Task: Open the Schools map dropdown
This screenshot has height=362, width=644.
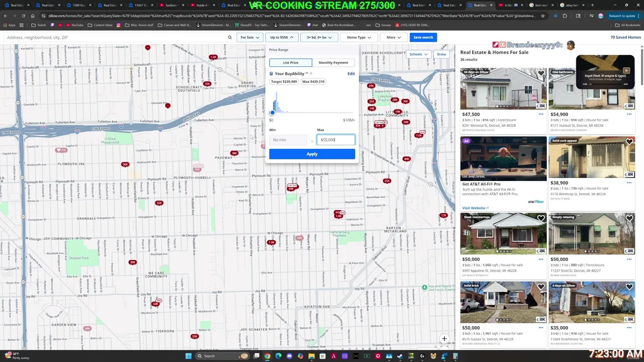Action: 419,54
